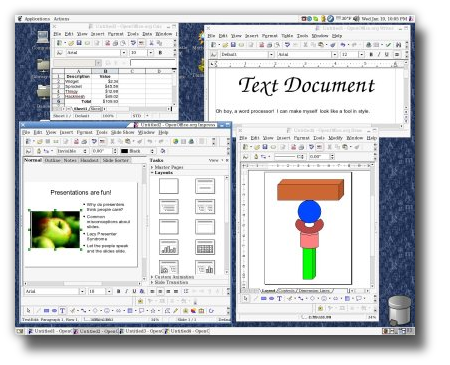Select arrow pointer tool in Impress drawing toolbar

pos(28,311)
